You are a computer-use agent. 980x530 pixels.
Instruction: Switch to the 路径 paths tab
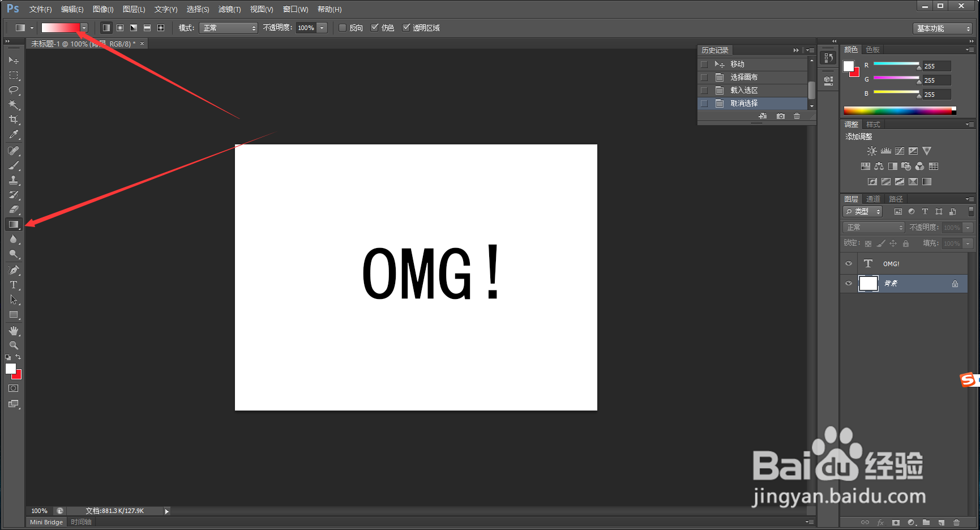(896, 199)
